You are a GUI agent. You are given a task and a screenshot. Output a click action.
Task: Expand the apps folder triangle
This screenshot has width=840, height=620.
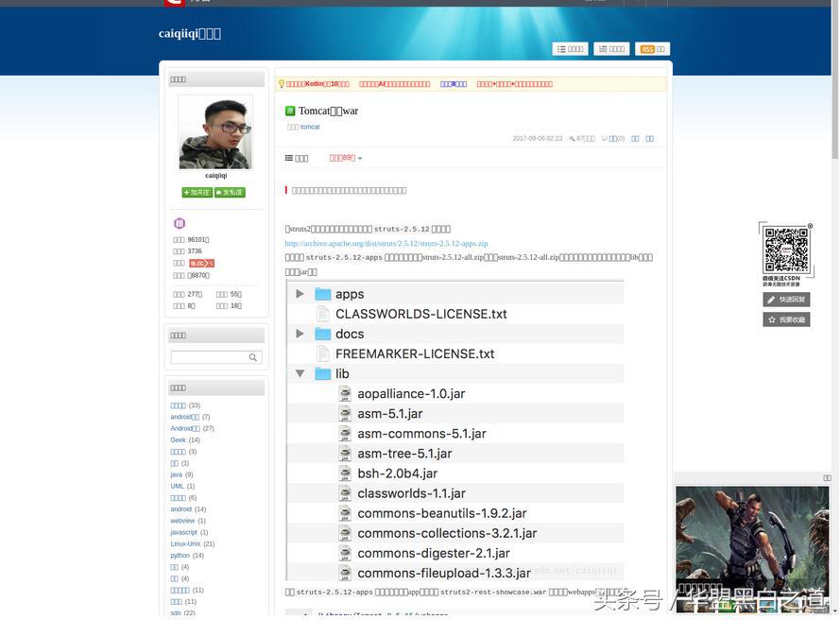(300, 294)
